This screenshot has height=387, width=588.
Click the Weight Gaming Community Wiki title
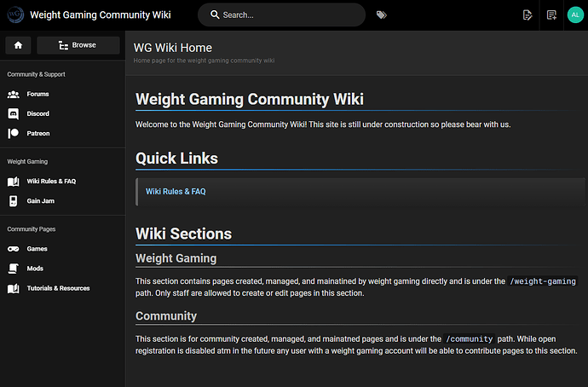pyautogui.click(x=100, y=15)
